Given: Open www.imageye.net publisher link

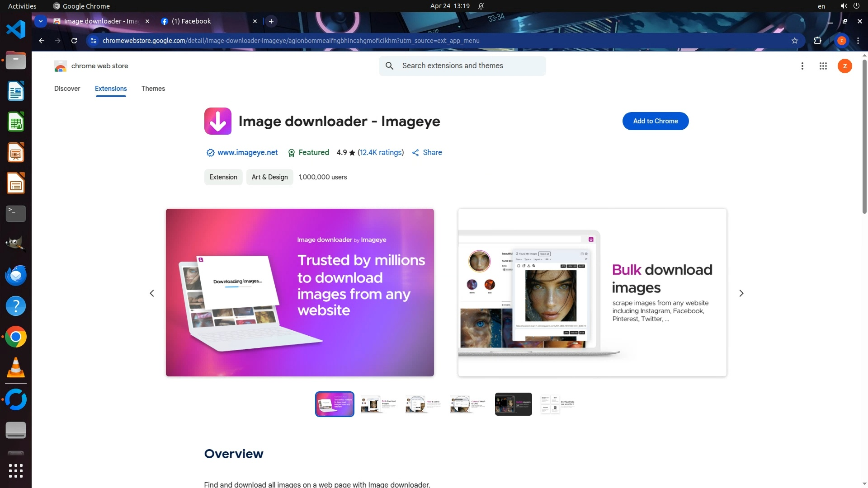Looking at the screenshot, I should tap(247, 153).
